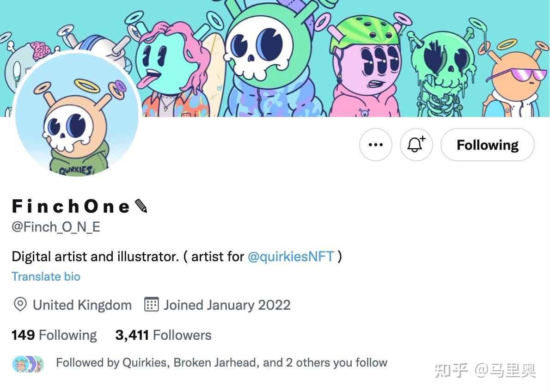Viewport: 550px width, 392px height.
Task: Open the United Kingdom location entry
Action: tap(81, 305)
